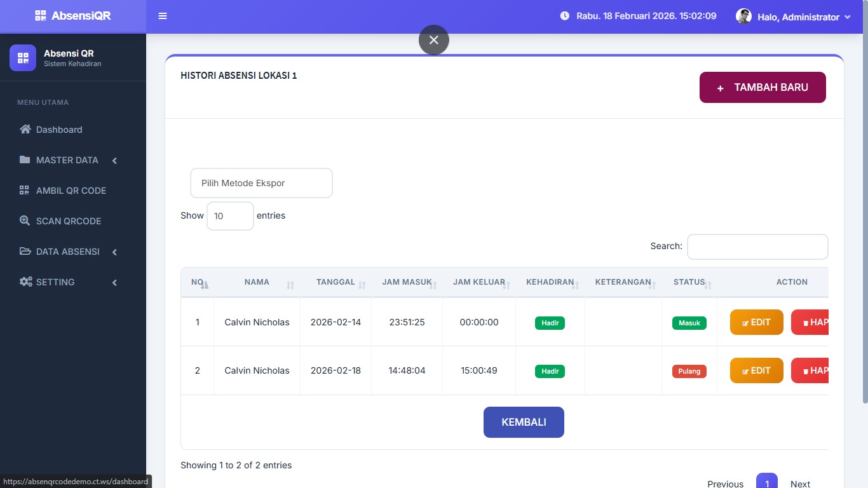868x488 pixels.
Task: Expand the DATA ABSENSI menu
Action: click(x=68, y=252)
